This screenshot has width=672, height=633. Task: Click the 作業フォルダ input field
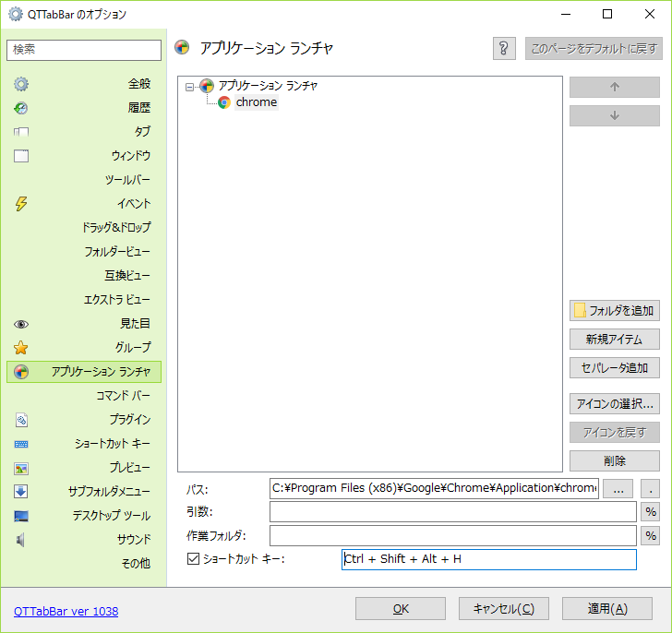pyautogui.click(x=453, y=536)
